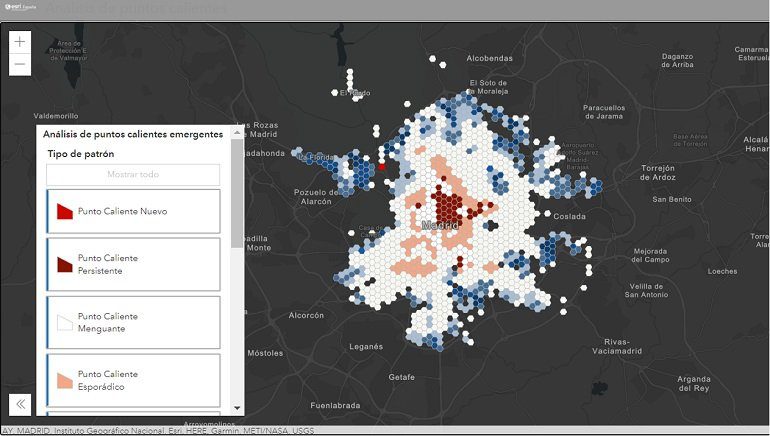Click the Mejorada del Campo label
This screenshot has height=436, width=770.
point(650,255)
